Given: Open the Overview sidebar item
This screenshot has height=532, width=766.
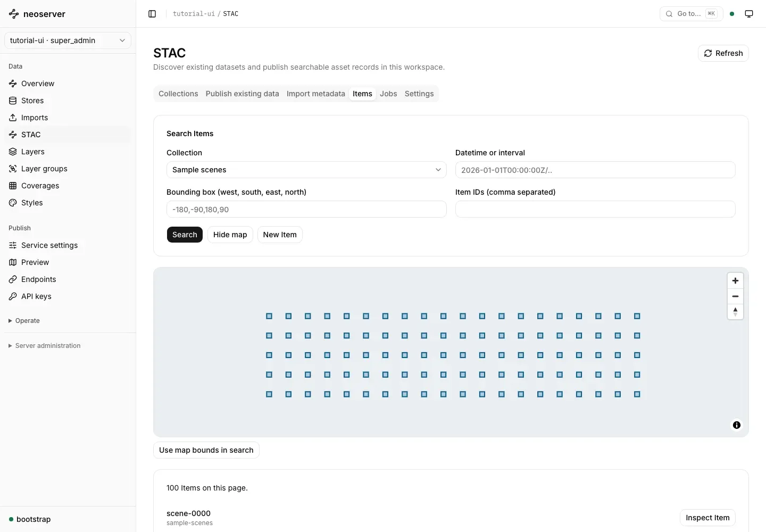Looking at the screenshot, I should click(68, 84).
